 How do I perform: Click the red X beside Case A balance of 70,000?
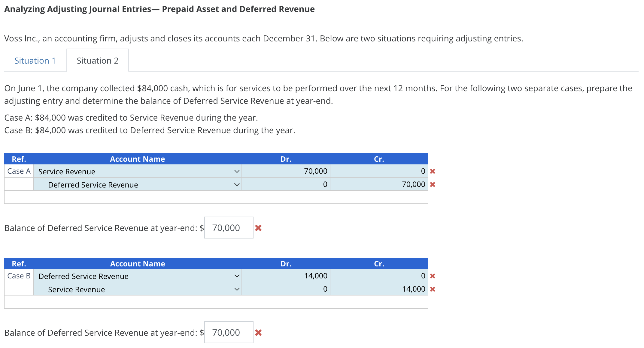pyautogui.click(x=259, y=228)
